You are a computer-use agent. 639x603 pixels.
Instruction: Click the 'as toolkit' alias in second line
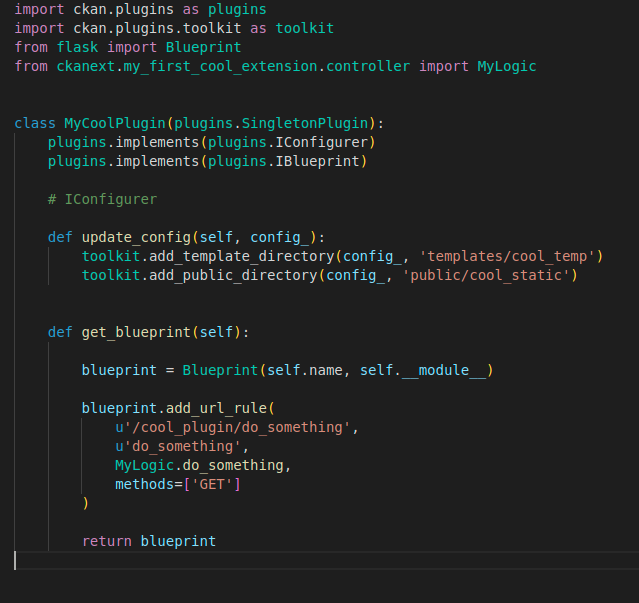click(x=292, y=29)
